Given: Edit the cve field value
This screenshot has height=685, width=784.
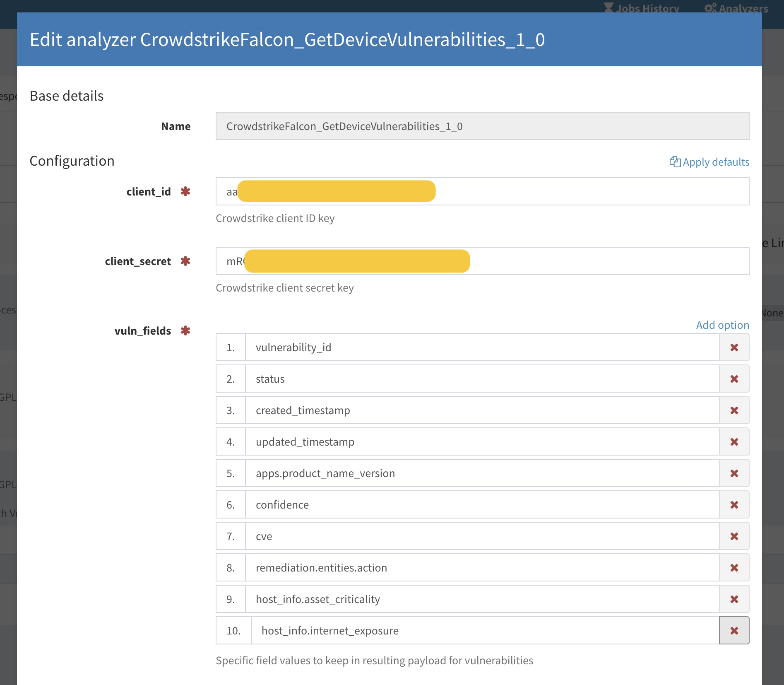Looking at the screenshot, I should pyautogui.click(x=482, y=536).
